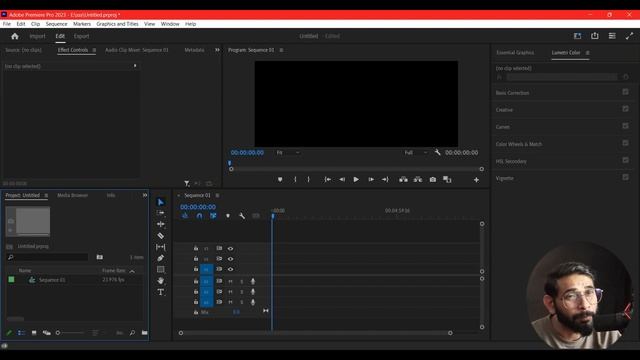Open the Program monitor button editor plus
The image size is (640, 360).
coord(476,180)
